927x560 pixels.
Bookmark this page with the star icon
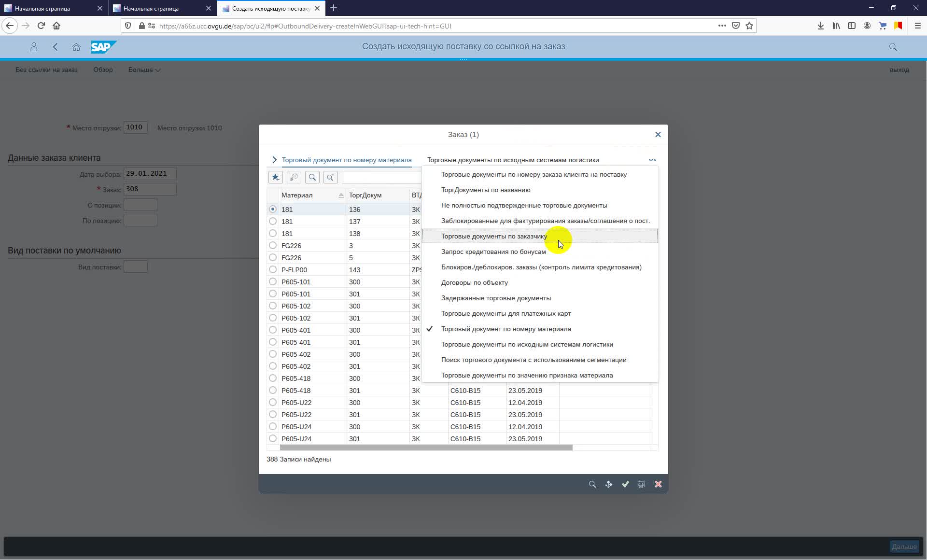pos(749,26)
